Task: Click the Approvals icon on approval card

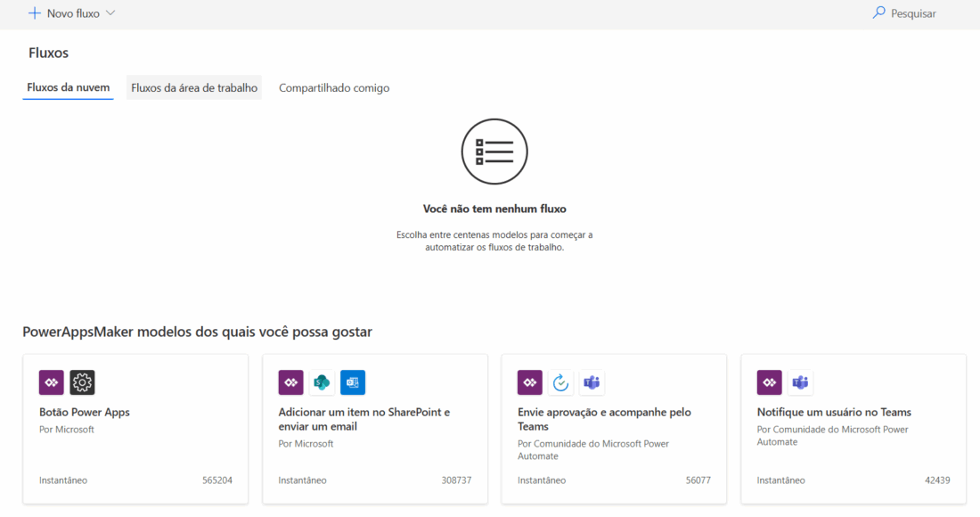Action: coord(560,382)
